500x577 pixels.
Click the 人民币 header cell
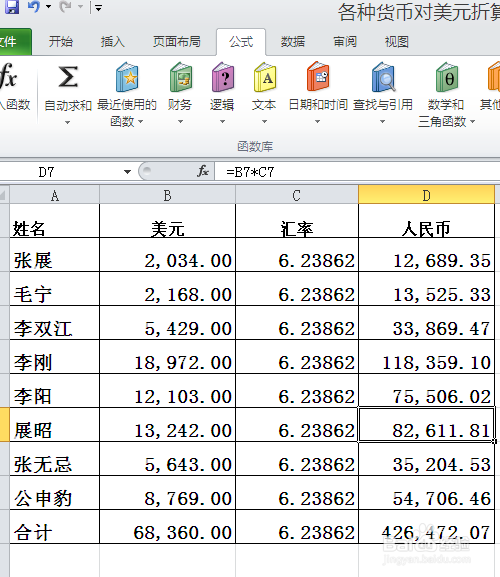[x=426, y=221]
